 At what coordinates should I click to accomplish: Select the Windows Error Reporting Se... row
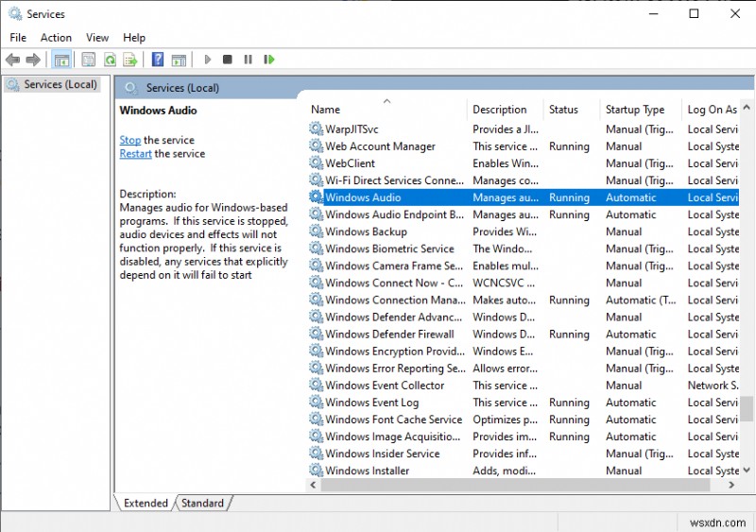[524, 368]
